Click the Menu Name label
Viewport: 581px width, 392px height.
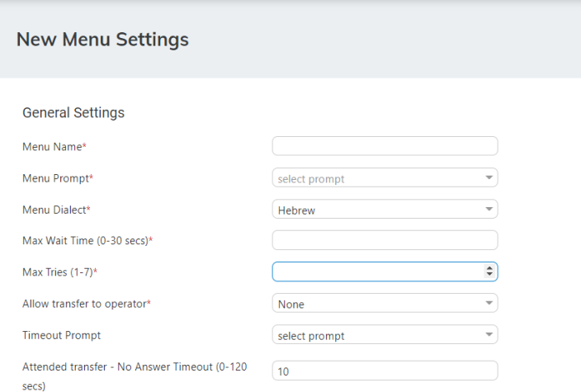54,147
